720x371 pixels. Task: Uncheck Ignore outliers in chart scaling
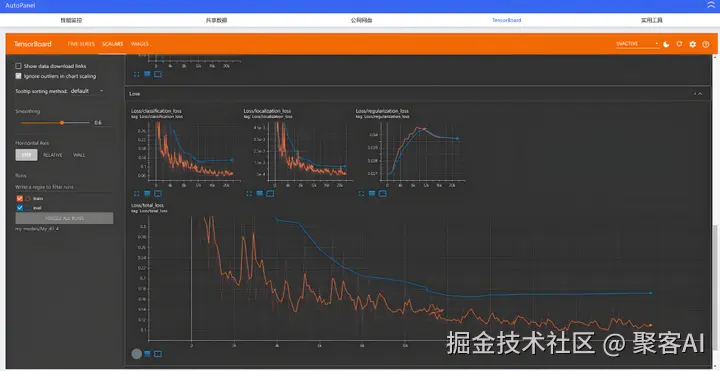pos(18,76)
